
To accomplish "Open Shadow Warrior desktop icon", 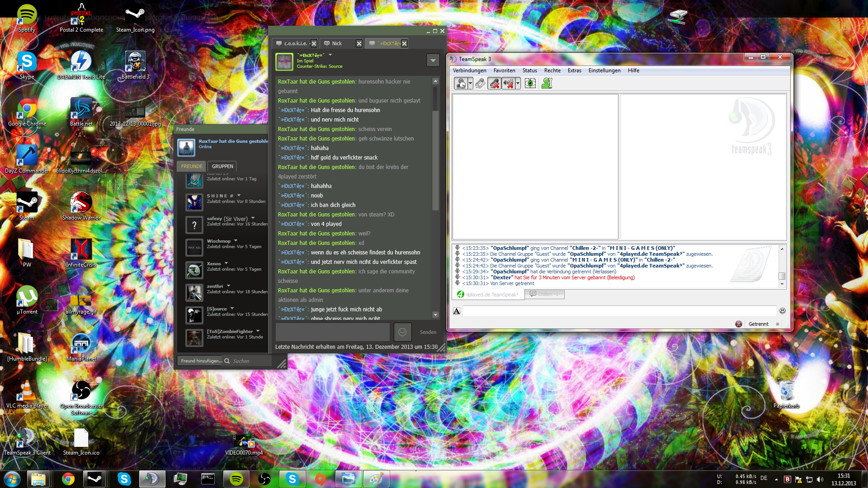I will pyautogui.click(x=81, y=206).
